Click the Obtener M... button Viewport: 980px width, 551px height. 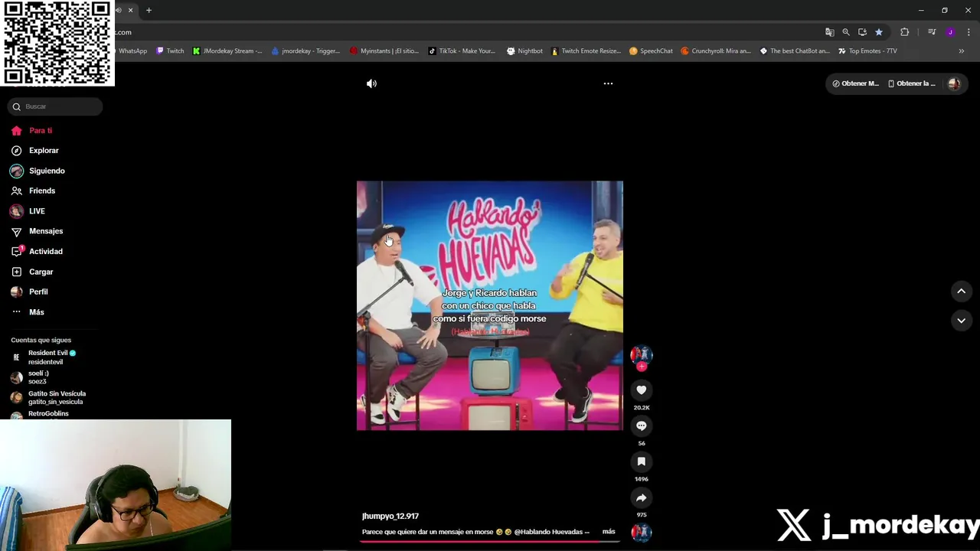[x=855, y=83]
